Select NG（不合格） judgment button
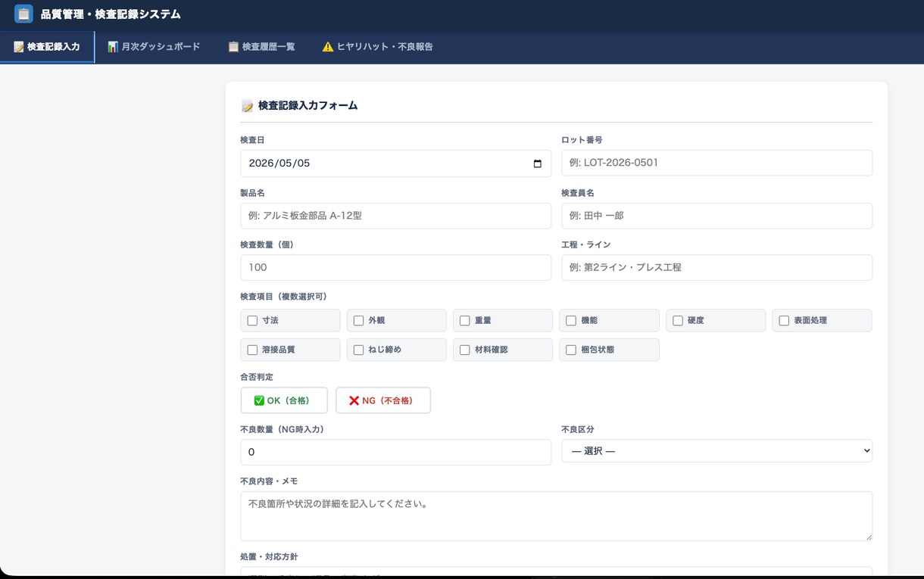 383,400
